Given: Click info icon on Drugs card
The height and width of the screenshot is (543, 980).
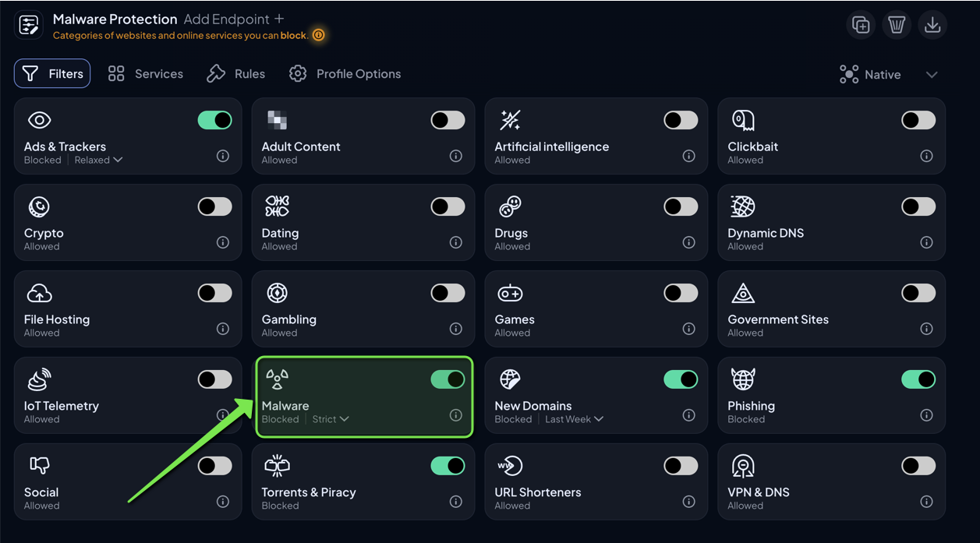Looking at the screenshot, I should pyautogui.click(x=689, y=242).
